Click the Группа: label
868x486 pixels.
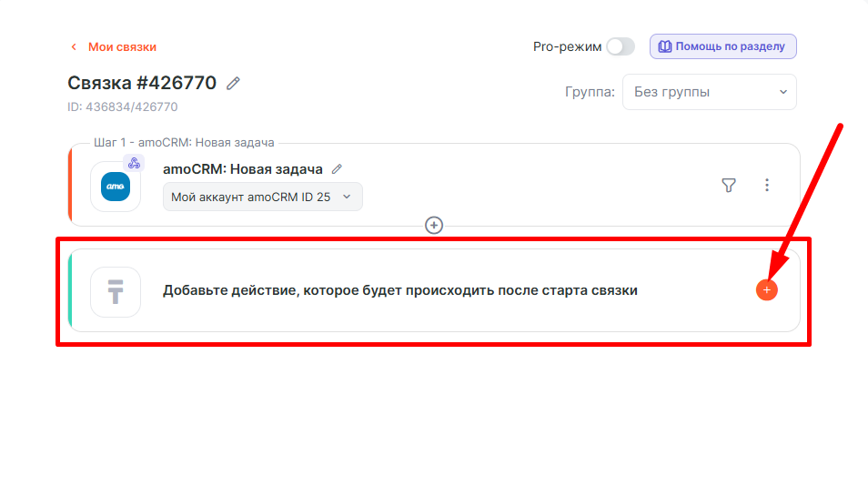point(590,92)
